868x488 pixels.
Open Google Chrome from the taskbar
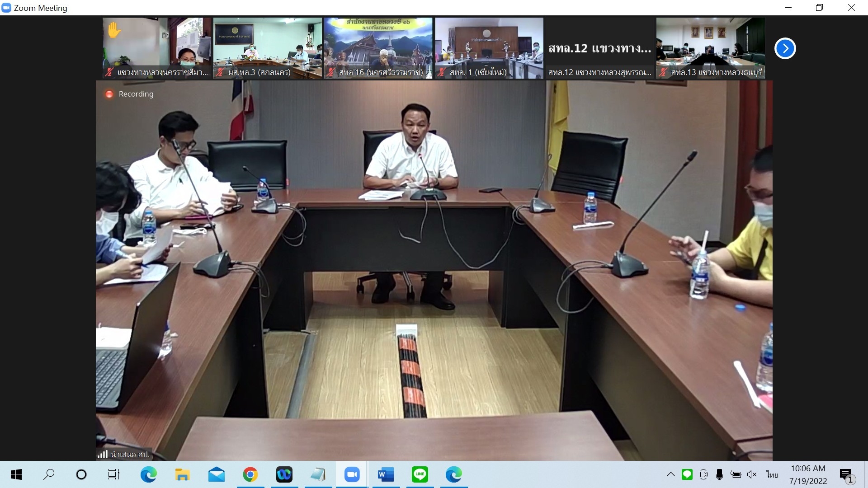point(250,474)
